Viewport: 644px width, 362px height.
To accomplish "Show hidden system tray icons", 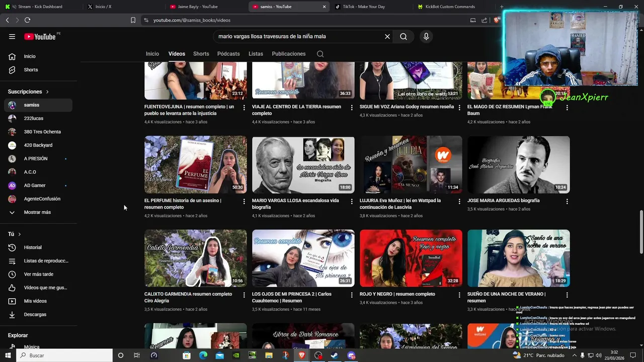I will click(x=575, y=355).
